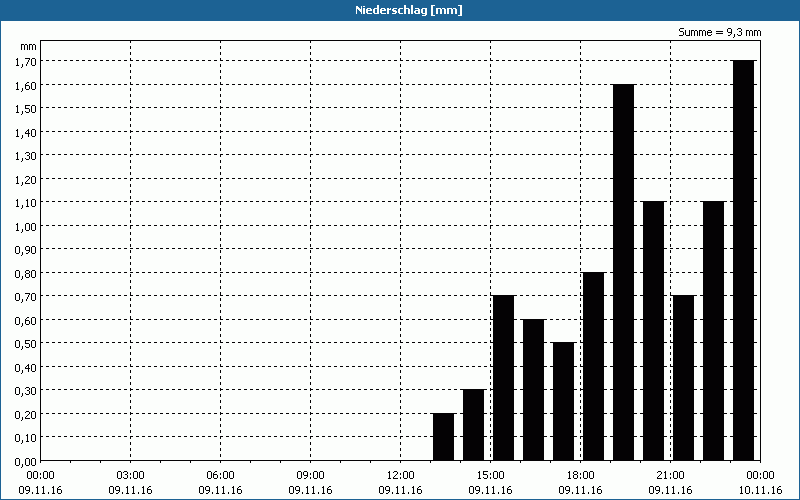
Task: Select the y-axis label 0,00
Action: click(x=26, y=462)
